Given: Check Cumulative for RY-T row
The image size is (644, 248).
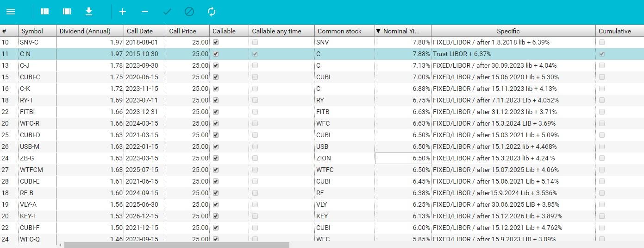Looking at the screenshot, I should [602, 100].
